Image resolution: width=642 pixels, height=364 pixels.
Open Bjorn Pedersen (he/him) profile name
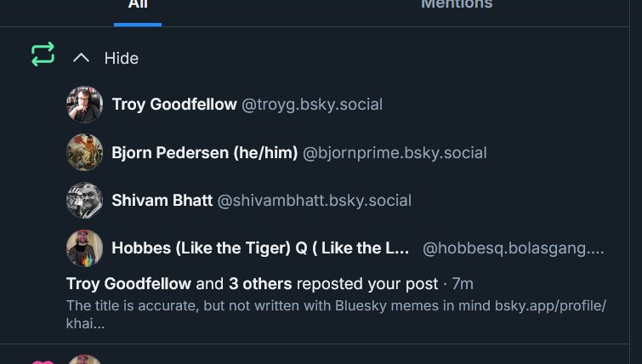click(205, 153)
